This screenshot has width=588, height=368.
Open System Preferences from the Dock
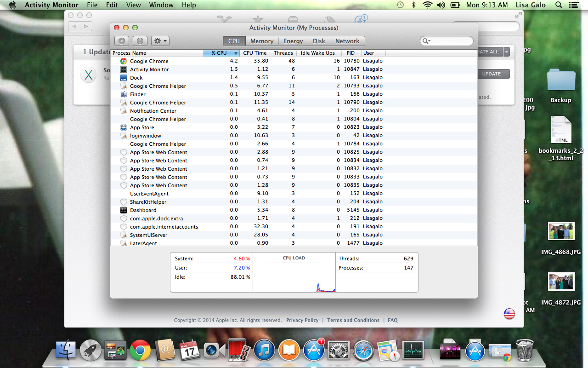click(339, 351)
